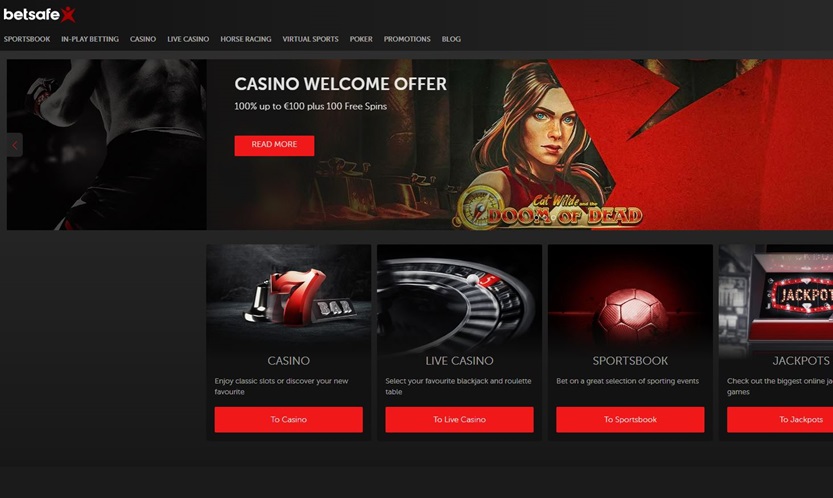833x498 pixels.
Task: Select Casino in the top navigation
Action: click(x=143, y=39)
